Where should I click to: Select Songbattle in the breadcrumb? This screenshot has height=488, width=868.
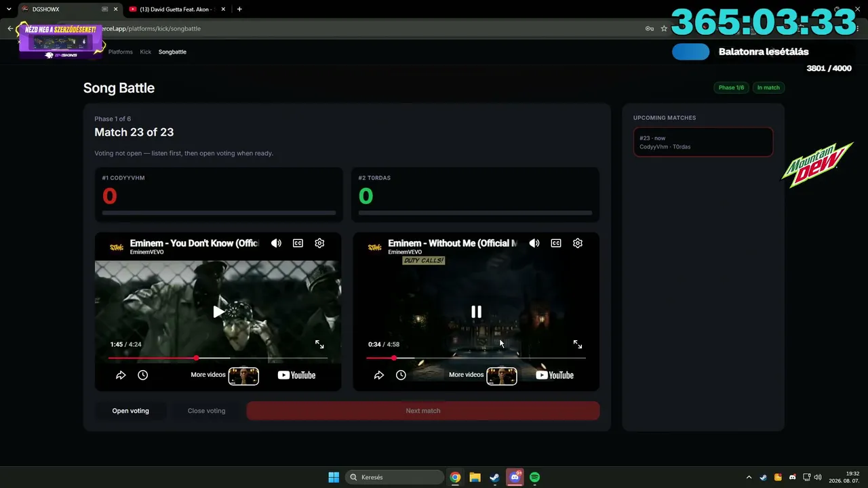(x=172, y=52)
